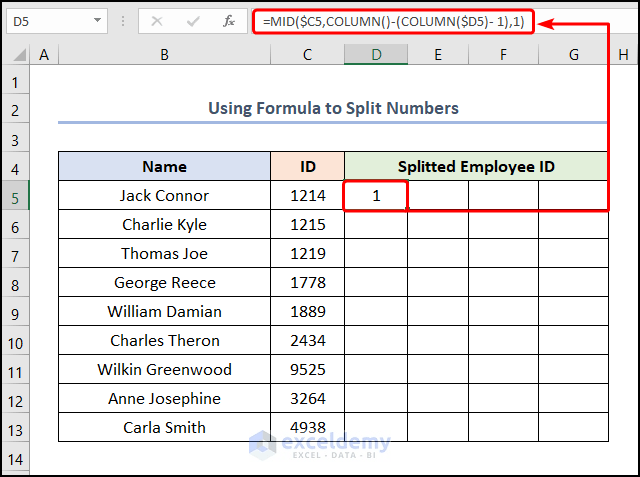Select column G header
This screenshot has width=640, height=477.
(573, 55)
